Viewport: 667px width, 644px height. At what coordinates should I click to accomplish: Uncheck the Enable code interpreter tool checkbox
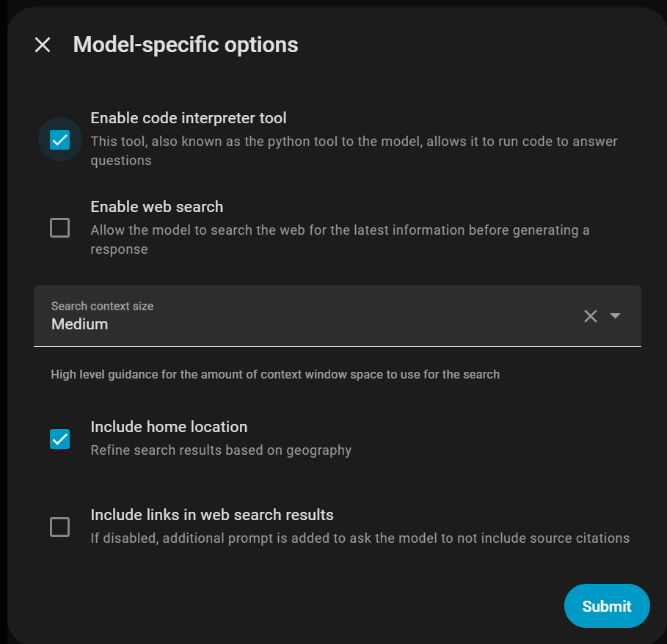click(x=59, y=139)
